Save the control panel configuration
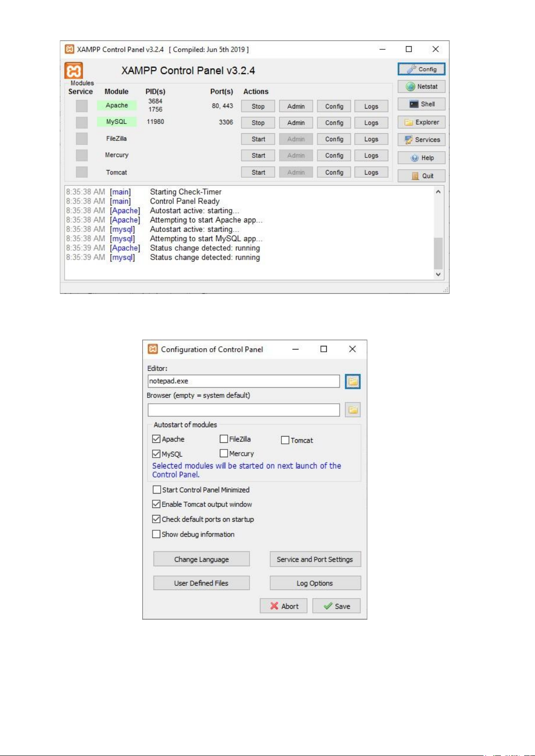The width and height of the screenshot is (535, 756). coord(336,606)
